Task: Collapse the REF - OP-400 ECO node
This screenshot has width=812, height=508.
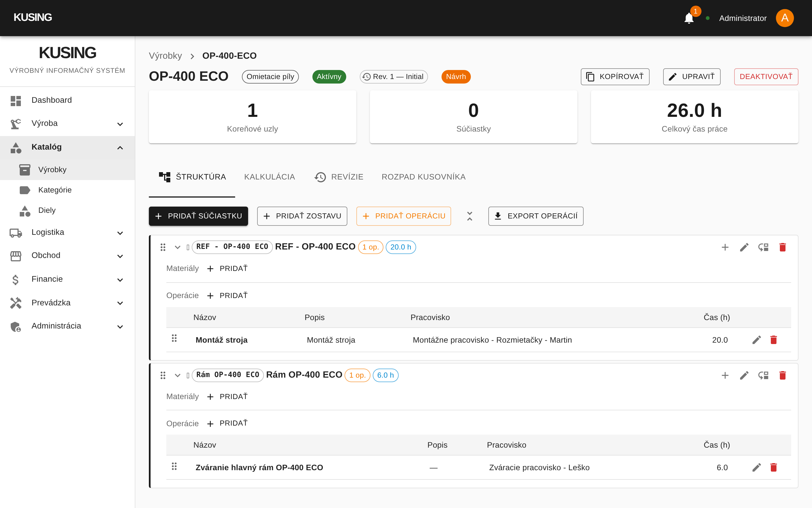Action: 178,247
